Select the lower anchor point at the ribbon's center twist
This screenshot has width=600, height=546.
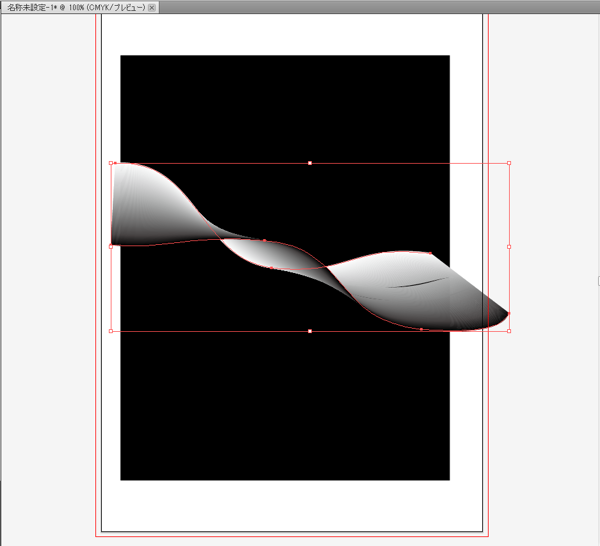[x=272, y=268]
